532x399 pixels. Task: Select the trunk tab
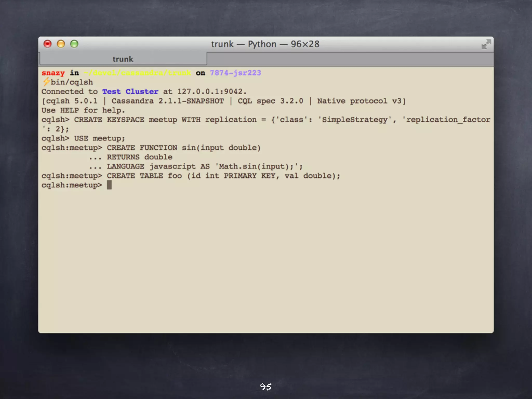click(x=123, y=59)
